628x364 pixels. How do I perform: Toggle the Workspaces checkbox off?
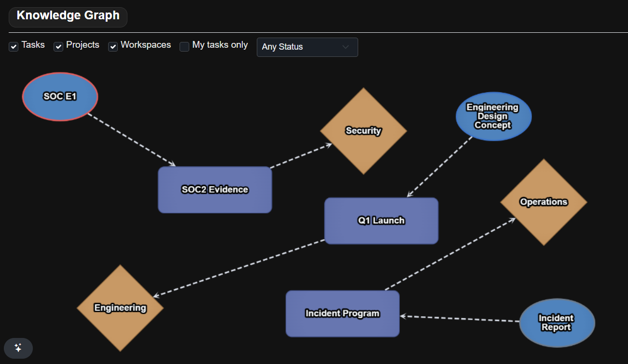[x=112, y=47]
